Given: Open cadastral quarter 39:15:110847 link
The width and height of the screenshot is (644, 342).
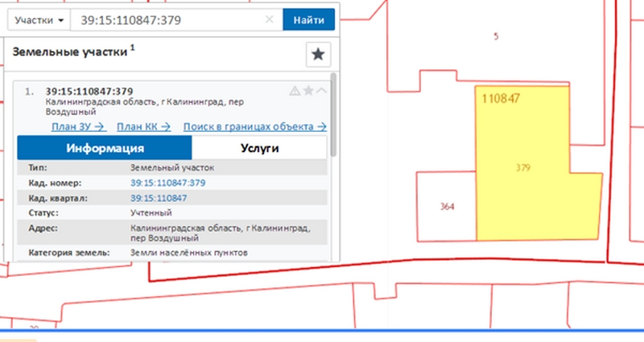Looking at the screenshot, I should click(159, 198).
